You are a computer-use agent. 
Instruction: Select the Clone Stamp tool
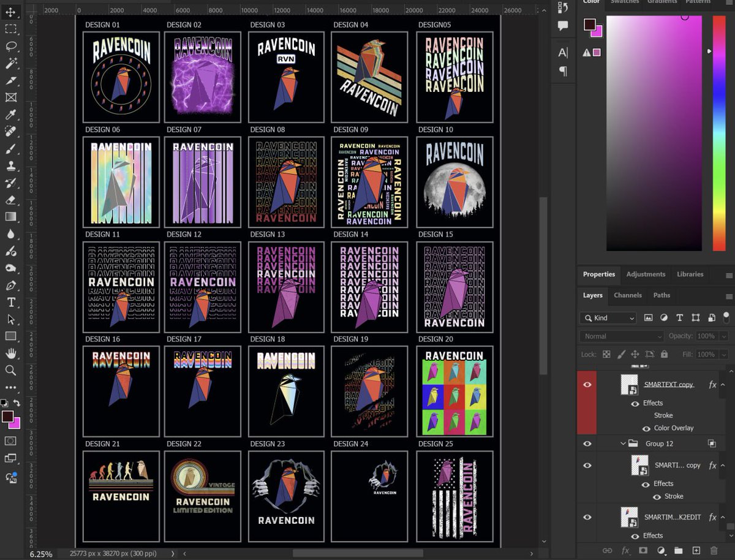pyautogui.click(x=11, y=165)
